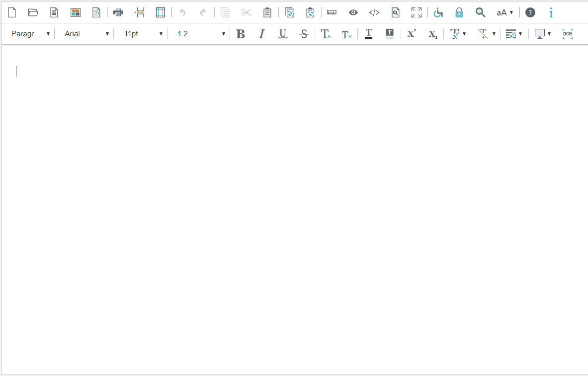Click the teal lock icon
Image resolution: width=588 pixels, height=377 pixels.
459,12
